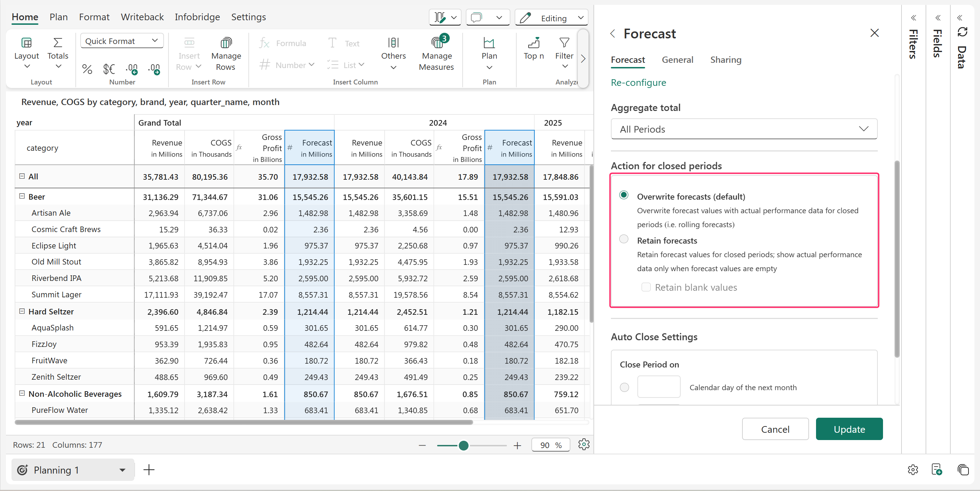Image resolution: width=980 pixels, height=491 pixels.
Task: Open the General tab in Forecast panel
Action: tap(677, 60)
